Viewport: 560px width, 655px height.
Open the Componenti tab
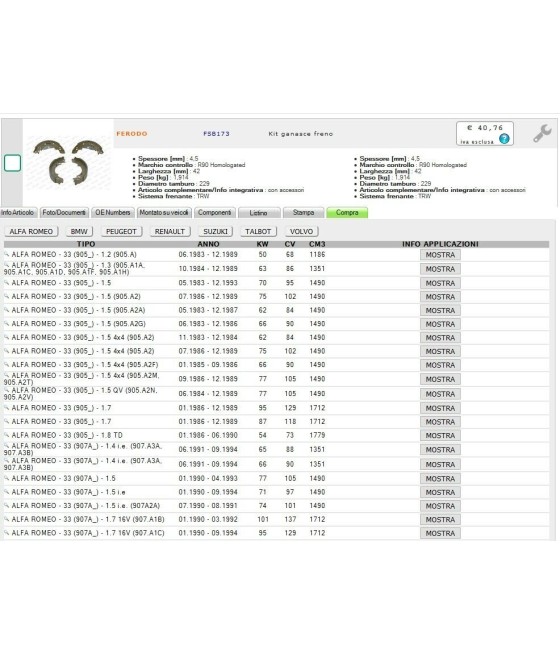pos(214,213)
